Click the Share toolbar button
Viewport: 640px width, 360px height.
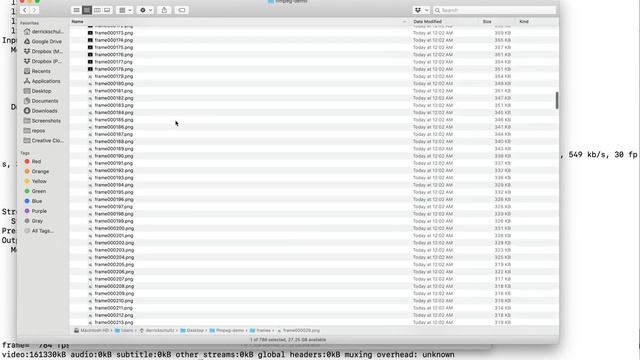pos(164,10)
